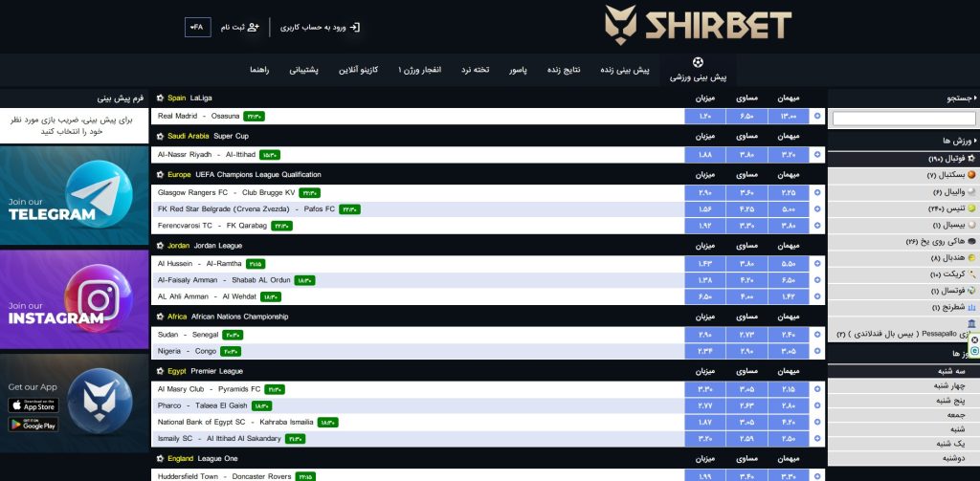The image size is (980, 481).
Task: Pick home odds for Al Masry Club - Pyramids
Action: [x=705, y=389]
